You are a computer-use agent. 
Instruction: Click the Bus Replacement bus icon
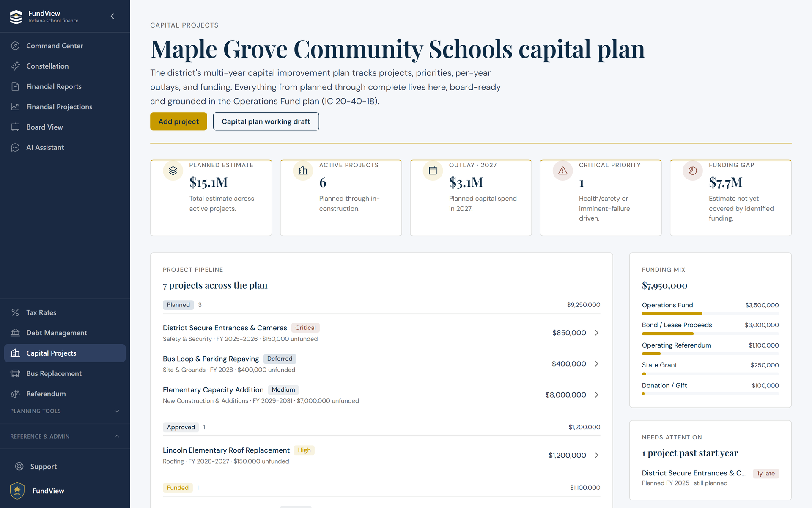[x=15, y=373]
